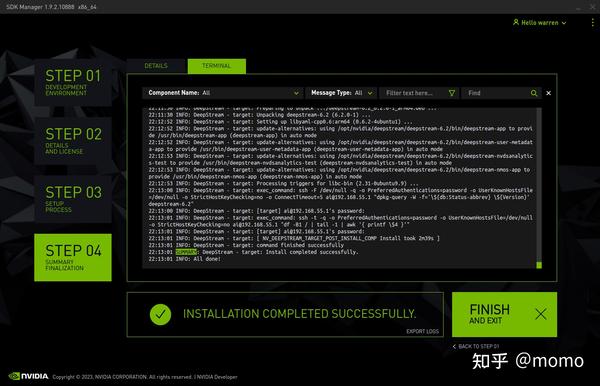Focus the Filter text here field
Viewport: 600px width, 386px height.
[x=416, y=93]
